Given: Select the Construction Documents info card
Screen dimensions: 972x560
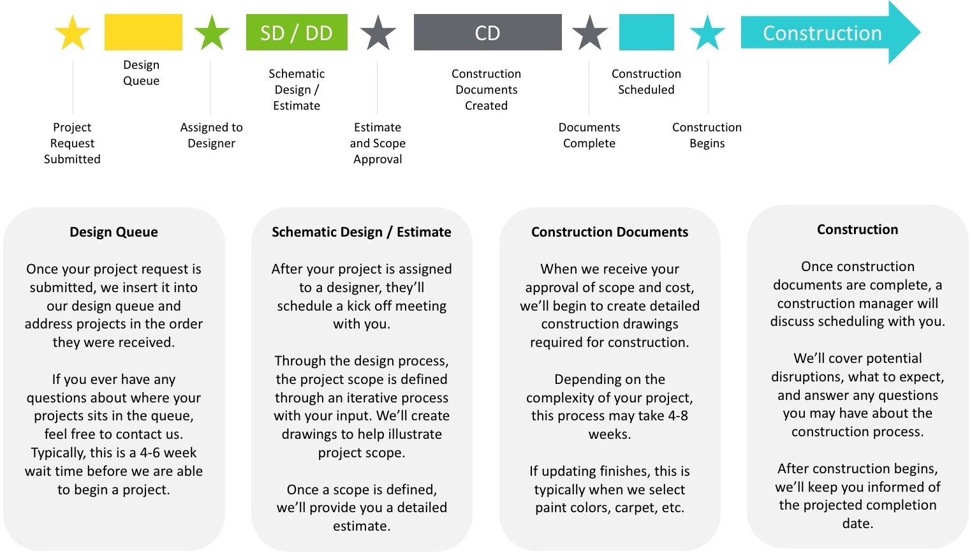Looking at the screenshot, I should pyautogui.click(x=610, y=379).
